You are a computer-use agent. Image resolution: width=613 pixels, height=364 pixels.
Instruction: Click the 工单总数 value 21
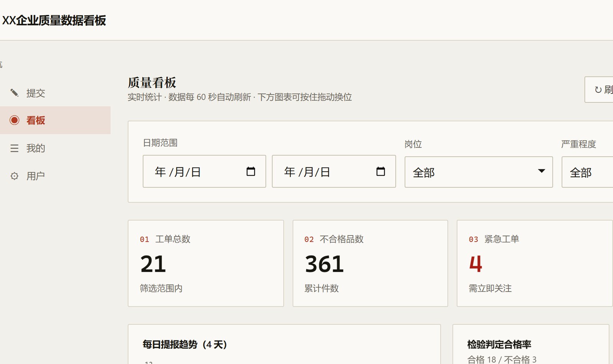tap(153, 264)
